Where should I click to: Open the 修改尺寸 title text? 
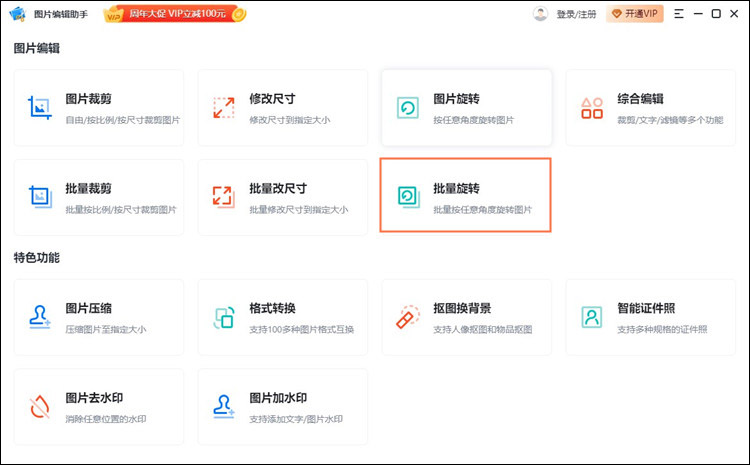click(x=272, y=99)
